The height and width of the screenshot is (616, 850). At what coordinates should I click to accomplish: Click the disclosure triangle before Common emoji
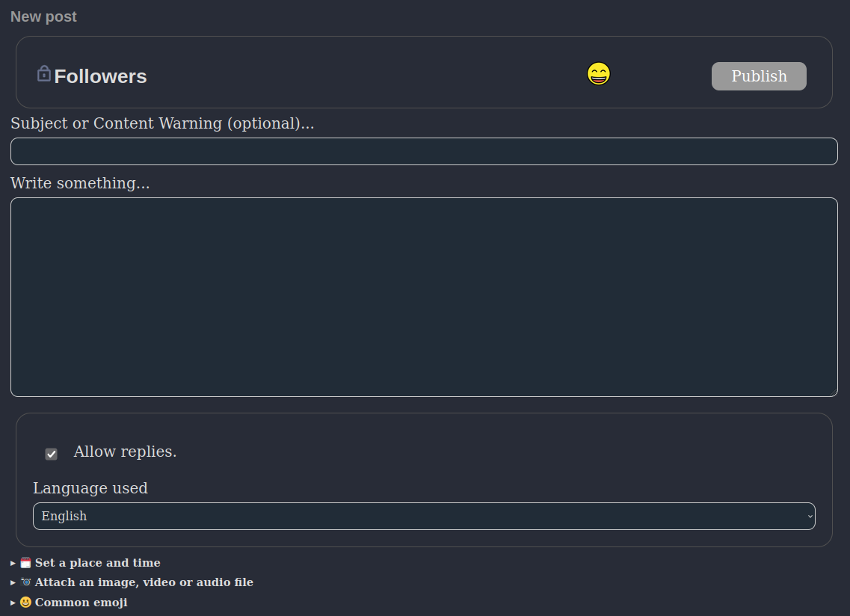click(x=12, y=603)
